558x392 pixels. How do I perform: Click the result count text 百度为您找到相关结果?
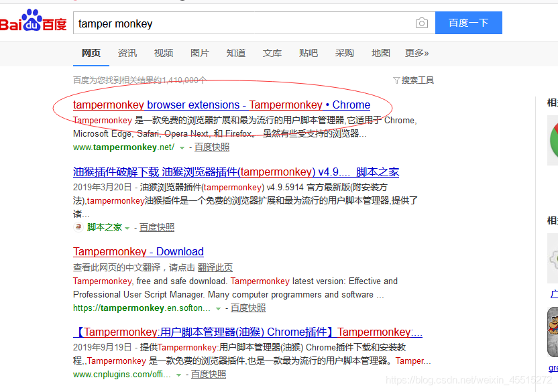139,80
